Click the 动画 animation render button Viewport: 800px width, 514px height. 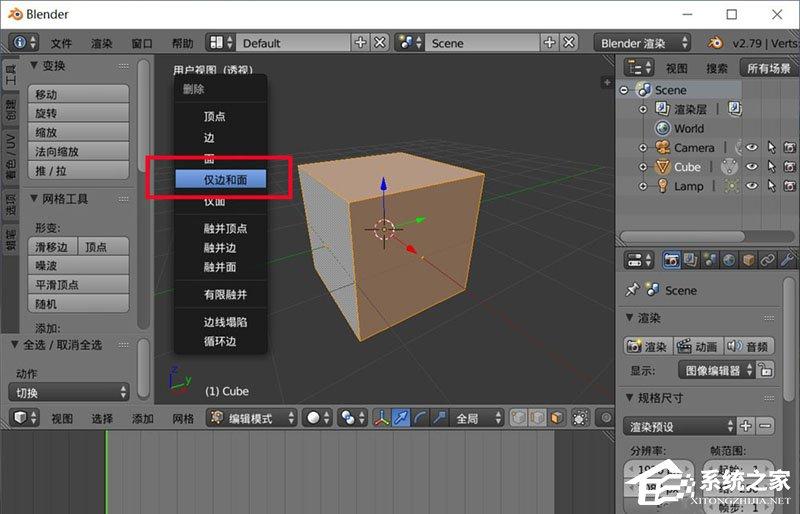[698, 347]
